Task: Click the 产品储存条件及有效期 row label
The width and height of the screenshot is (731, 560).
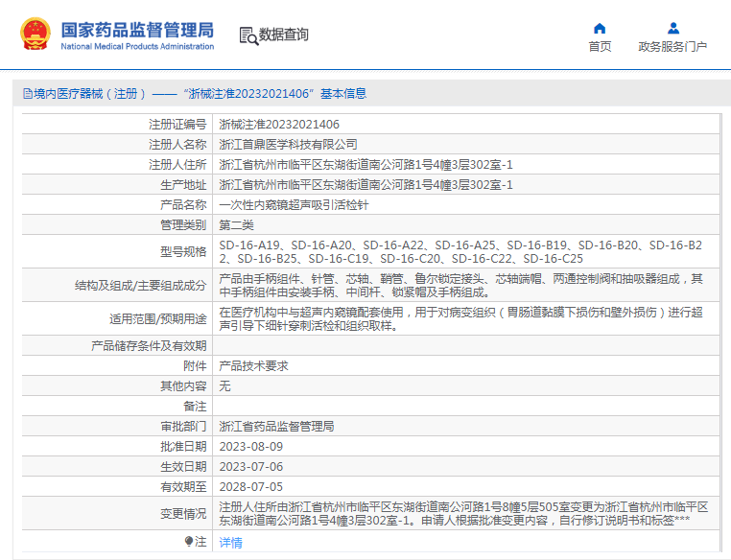Action: (149, 346)
